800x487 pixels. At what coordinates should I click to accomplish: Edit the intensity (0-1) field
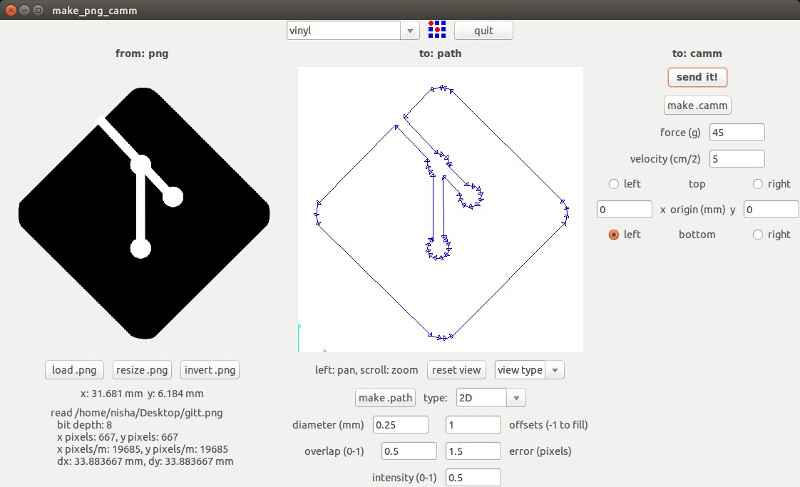coord(473,477)
